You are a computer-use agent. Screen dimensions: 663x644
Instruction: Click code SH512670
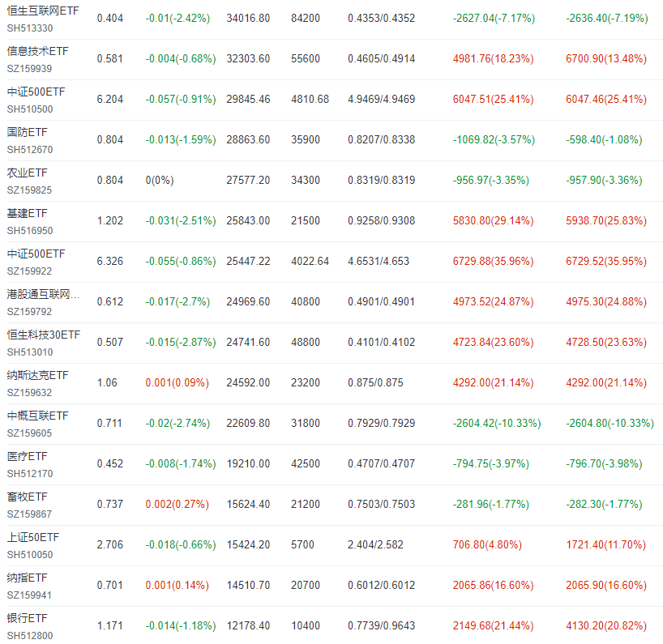click(x=30, y=150)
